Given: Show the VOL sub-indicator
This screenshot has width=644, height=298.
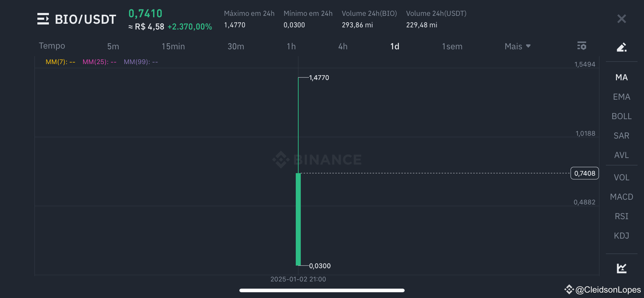Looking at the screenshot, I should (x=621, y=177).
